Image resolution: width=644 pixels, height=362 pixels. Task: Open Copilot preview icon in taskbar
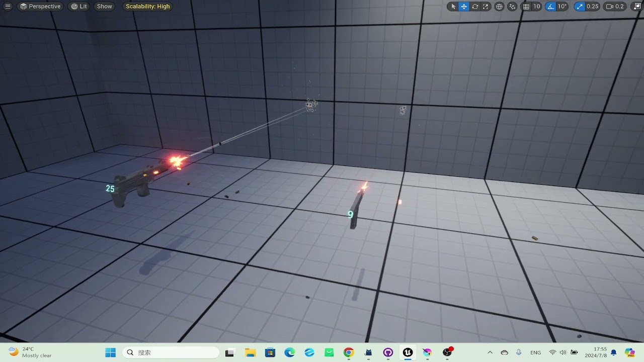click(x=630, y=352)
